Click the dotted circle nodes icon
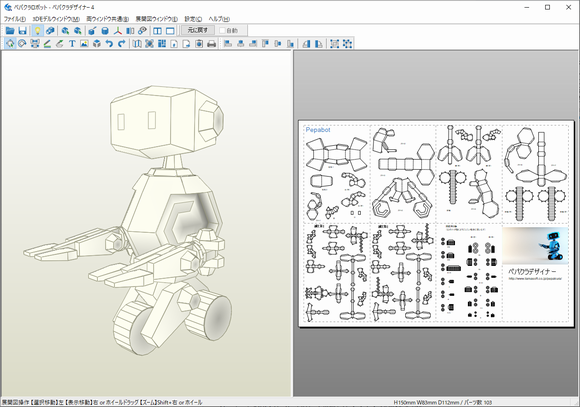 coord(347,44)
